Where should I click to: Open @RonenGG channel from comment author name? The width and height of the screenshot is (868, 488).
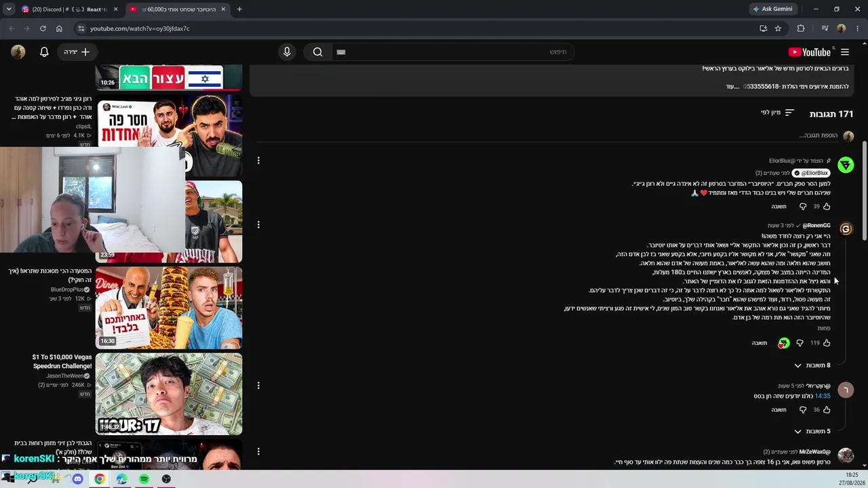(x=816, y=226)
